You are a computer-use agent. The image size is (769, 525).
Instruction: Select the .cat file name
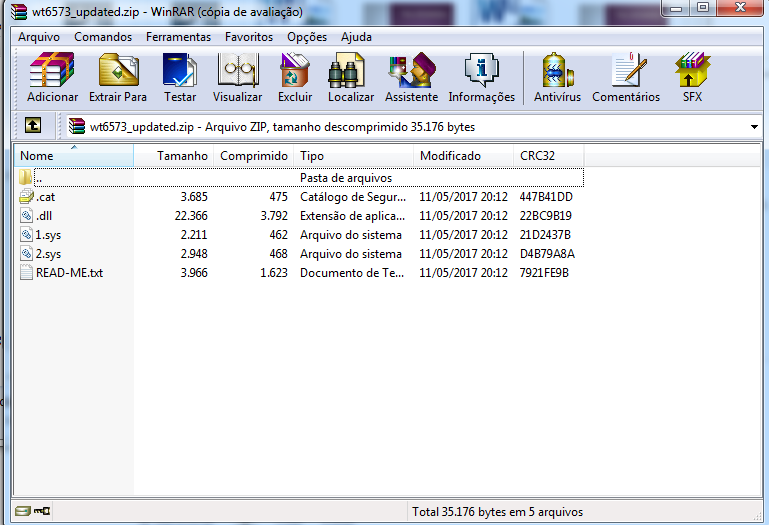(x=45, y=197)
